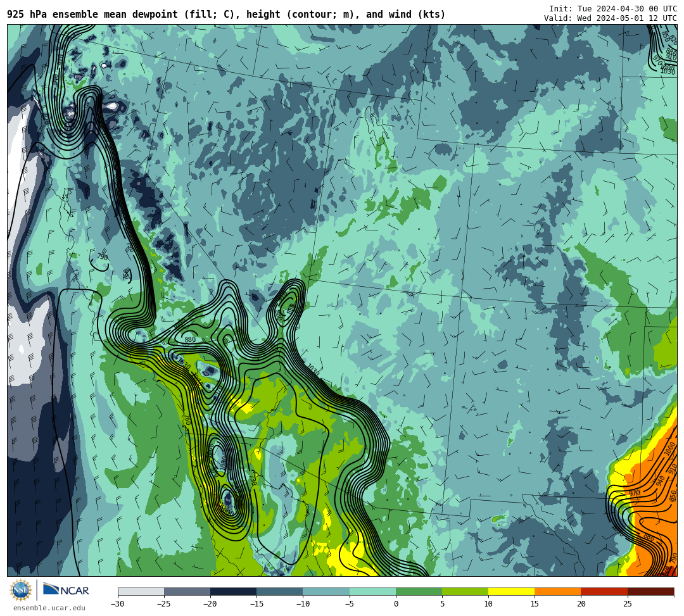The height and width of the screenshot is (616, 684).
Task: Click the -15 colorbar tick label
Action: point(256,604)
